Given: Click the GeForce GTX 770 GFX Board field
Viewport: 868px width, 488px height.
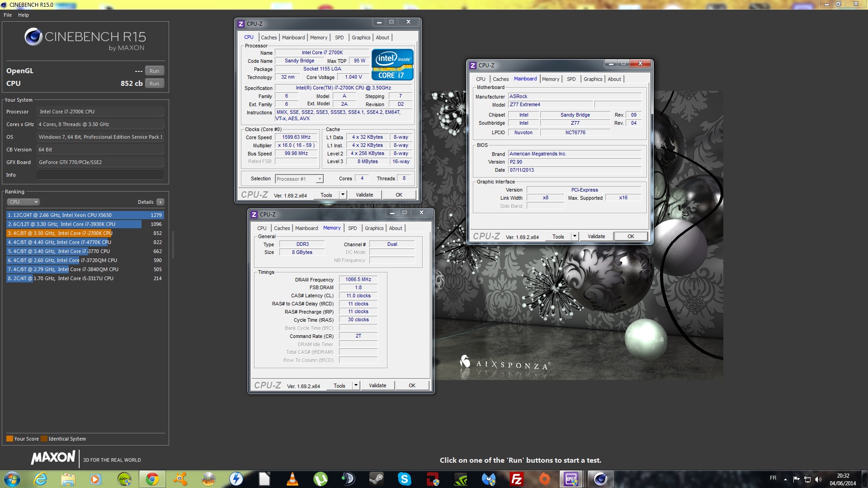Looking at the screenshot, I should [x=100, y=162].
